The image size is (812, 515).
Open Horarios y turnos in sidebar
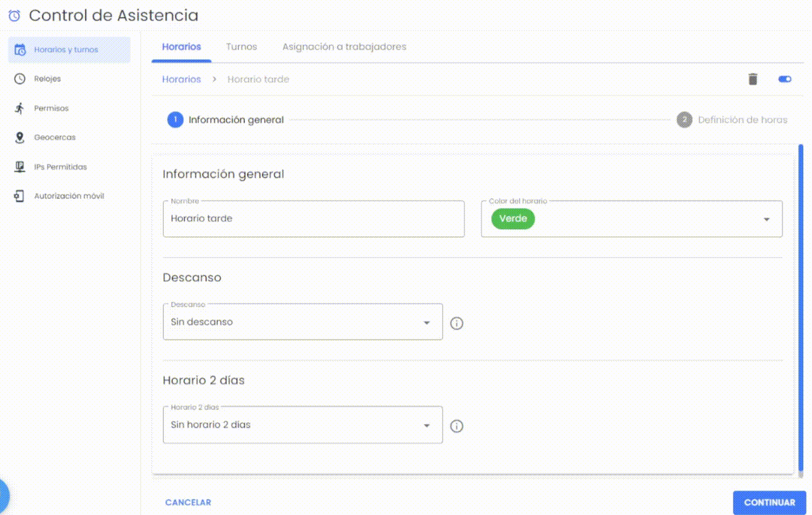70,50
